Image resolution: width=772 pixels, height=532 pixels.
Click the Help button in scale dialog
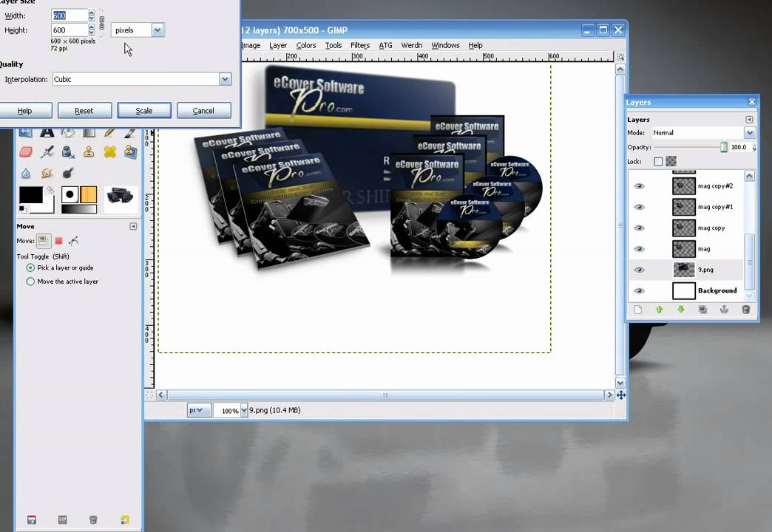24,111
